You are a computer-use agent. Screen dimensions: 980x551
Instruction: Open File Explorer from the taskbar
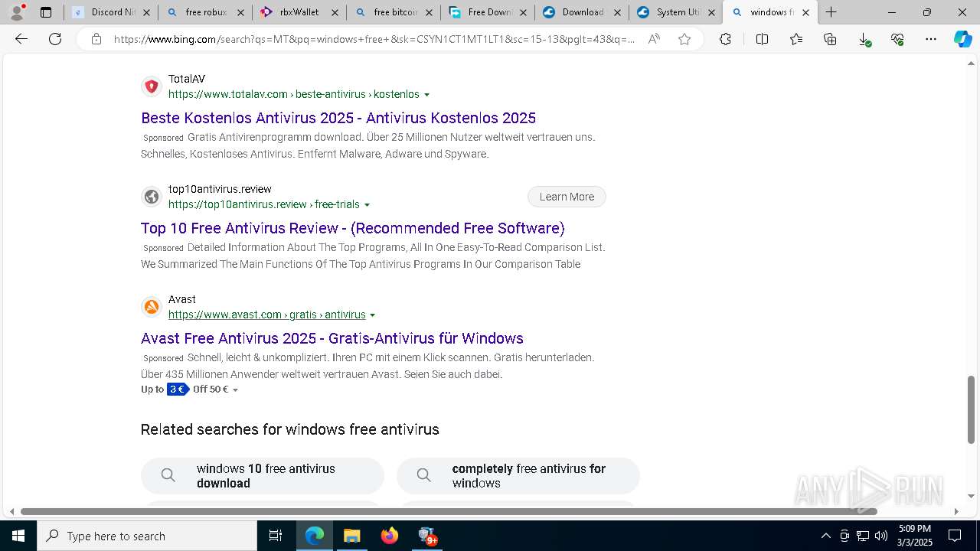pyautogui.click(x=351, y=536)
